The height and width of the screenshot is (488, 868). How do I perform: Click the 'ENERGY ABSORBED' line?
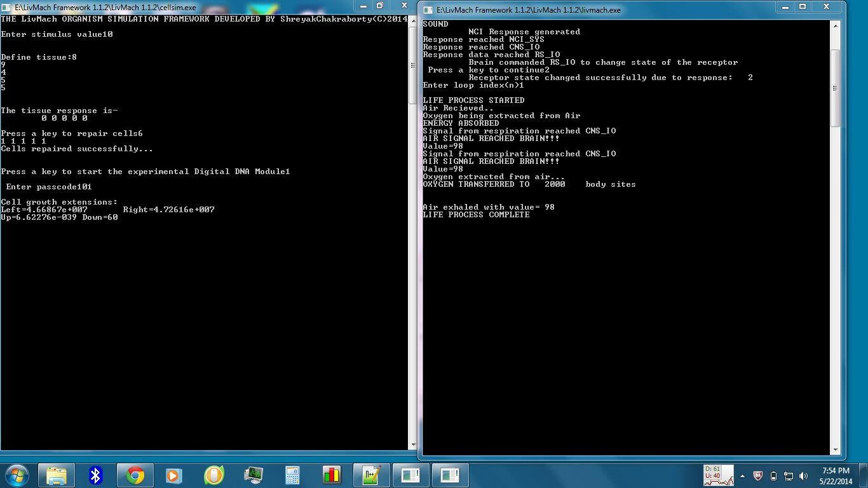(461, 123)
